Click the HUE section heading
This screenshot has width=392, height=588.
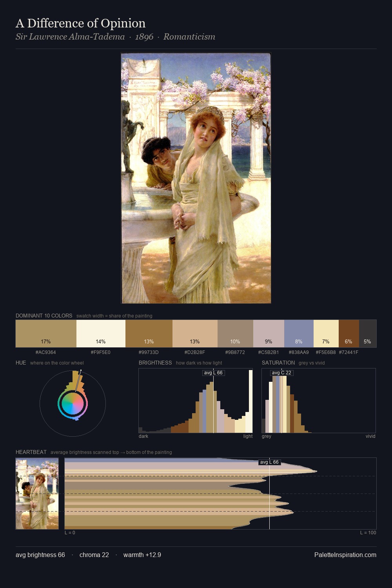click(x=21, y=363)
